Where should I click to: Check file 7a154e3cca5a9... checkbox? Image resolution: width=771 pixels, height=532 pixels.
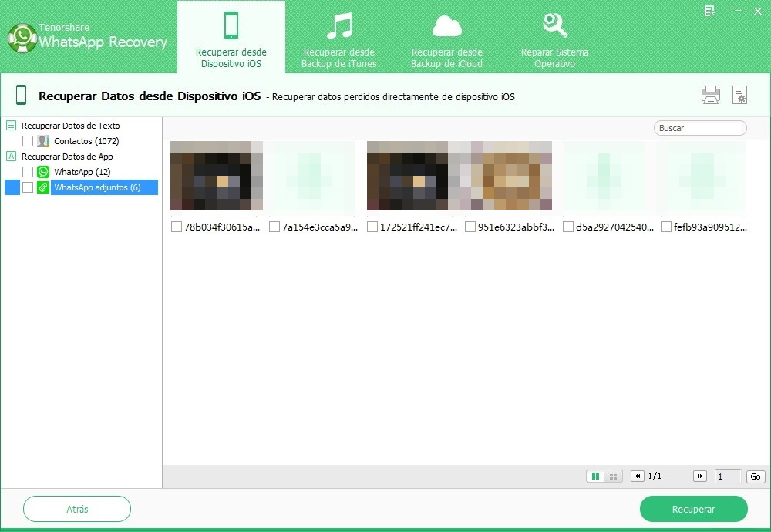(274, 227)
